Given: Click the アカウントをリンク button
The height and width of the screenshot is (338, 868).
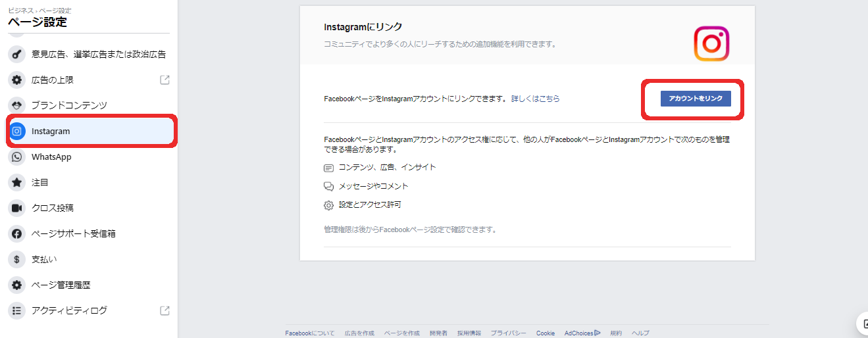Looking at the screenshot, I should (696, 99).
